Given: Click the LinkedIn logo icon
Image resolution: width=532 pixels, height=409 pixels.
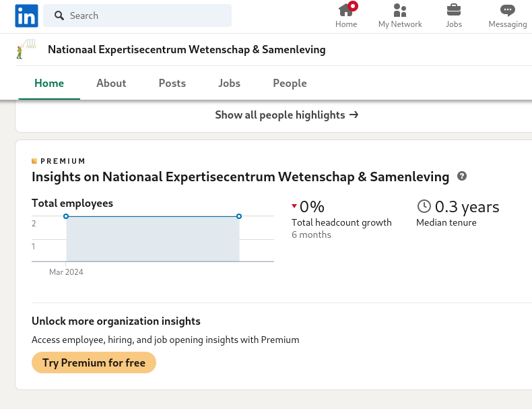Looking at the screenshot, I should [x=27, y=15].
